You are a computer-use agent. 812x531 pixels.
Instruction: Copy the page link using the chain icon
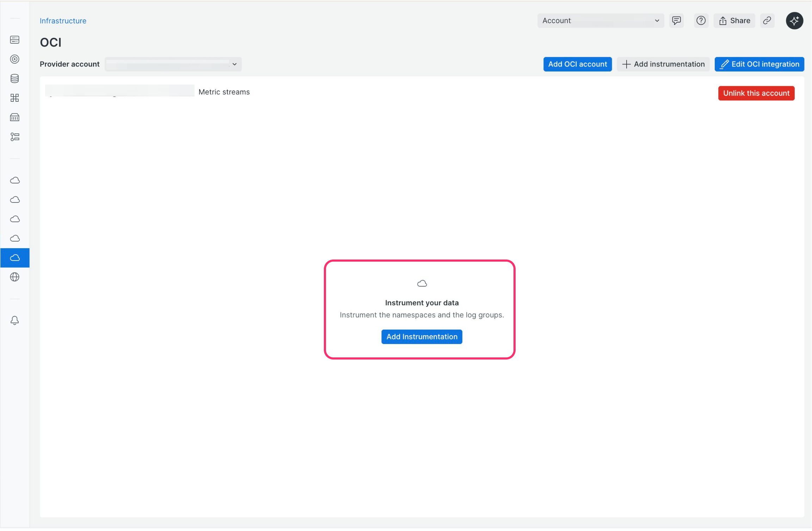[x=767, y=20]
